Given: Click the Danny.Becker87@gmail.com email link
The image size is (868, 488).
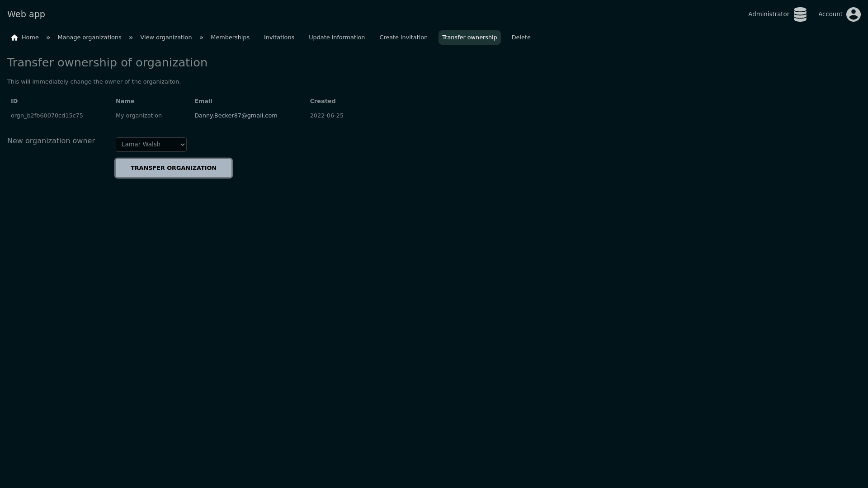Looking at the screenshot, I should coord(236,116).
